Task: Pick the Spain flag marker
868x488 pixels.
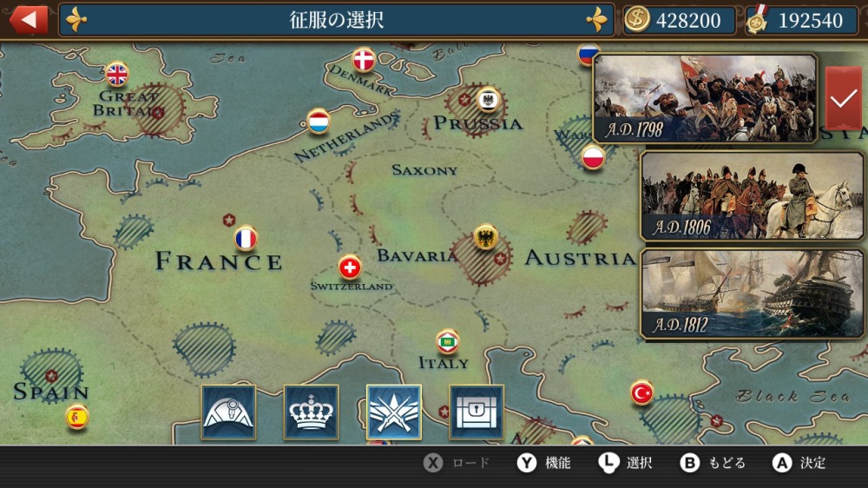Action: (x=77, y=417)
